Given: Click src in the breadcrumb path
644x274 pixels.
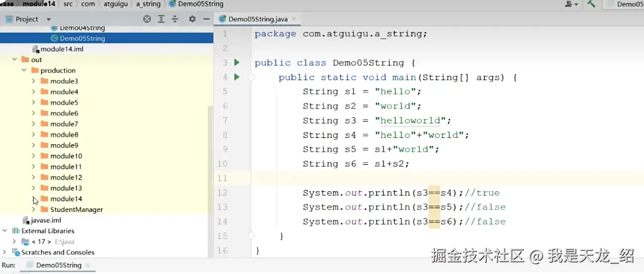Looking at the screenshot, I should pos(68,4).
